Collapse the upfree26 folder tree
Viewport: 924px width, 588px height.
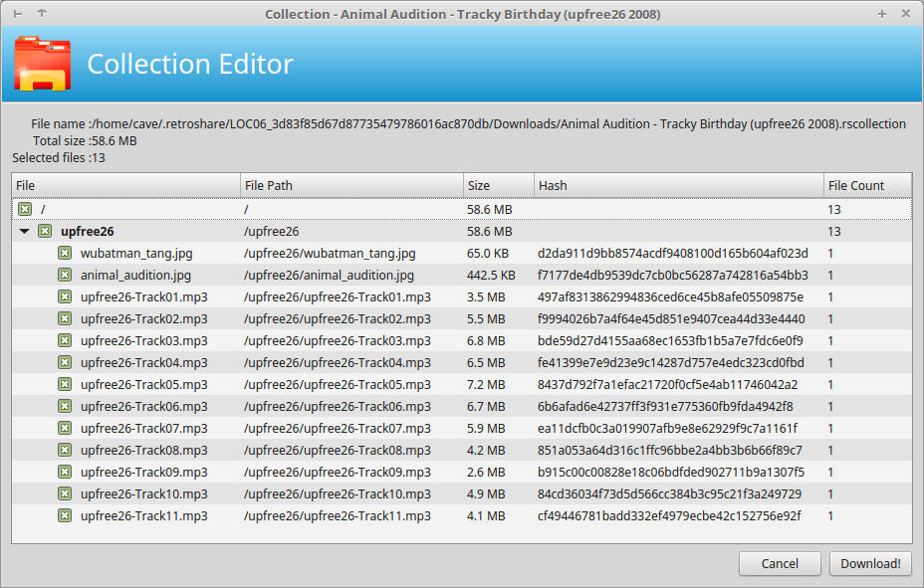[24, 231]
